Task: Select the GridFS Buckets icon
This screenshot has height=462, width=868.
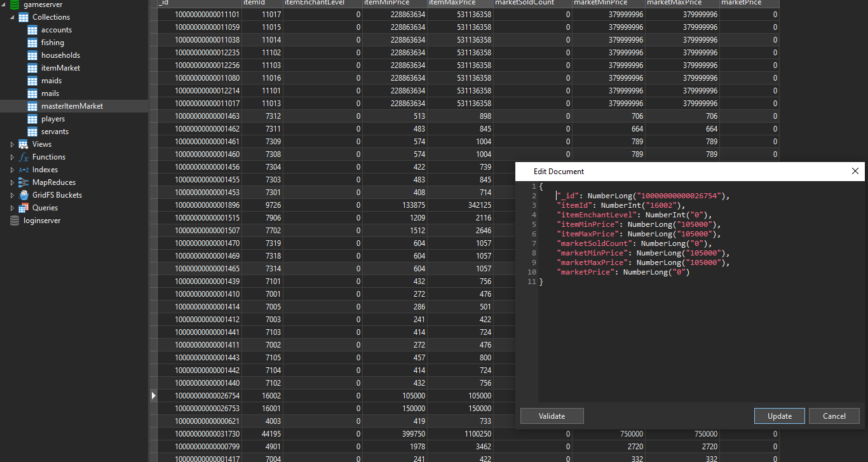Action: (23, 195)
